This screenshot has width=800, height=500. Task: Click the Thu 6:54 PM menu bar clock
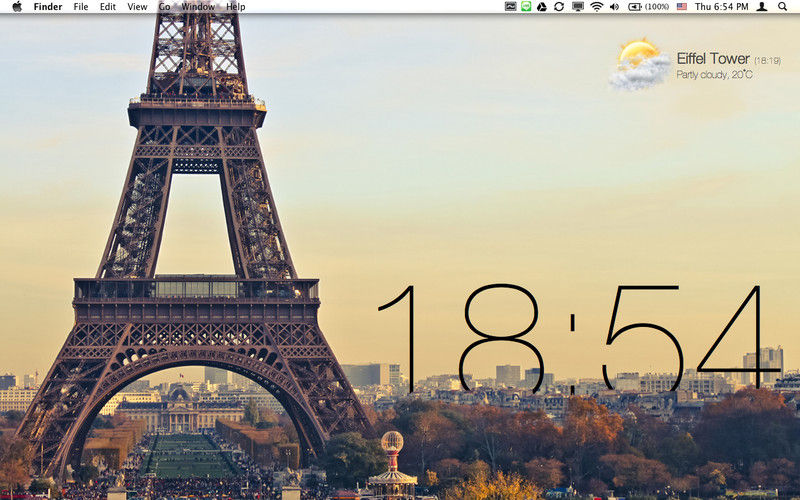click(721, 7)
